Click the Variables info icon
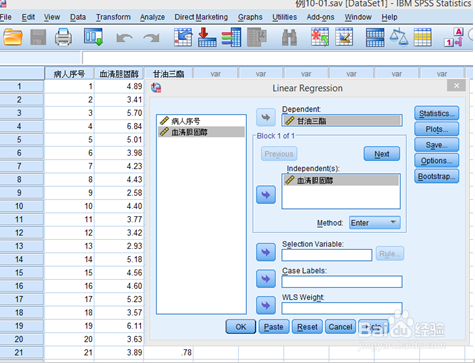This screenshot has width=475, height=363. point(231,37)
